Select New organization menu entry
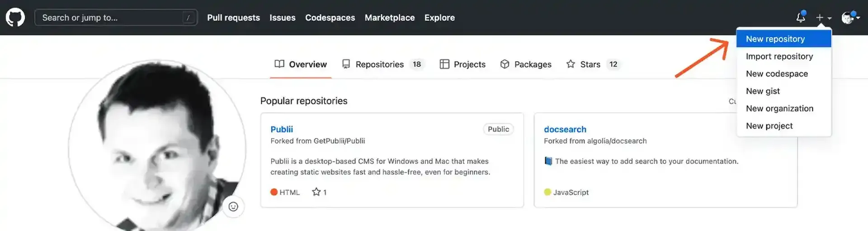The image size is (868, 231). point(779,108)
